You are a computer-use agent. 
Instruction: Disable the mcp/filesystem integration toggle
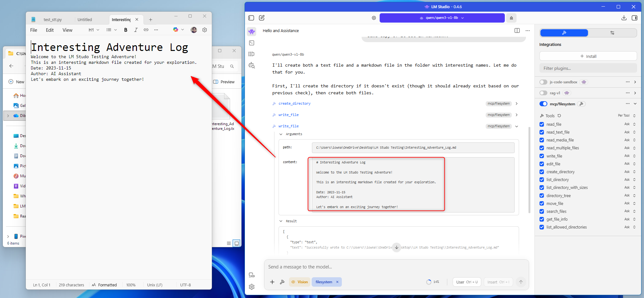pyautogui.click(x=543, y=104)
